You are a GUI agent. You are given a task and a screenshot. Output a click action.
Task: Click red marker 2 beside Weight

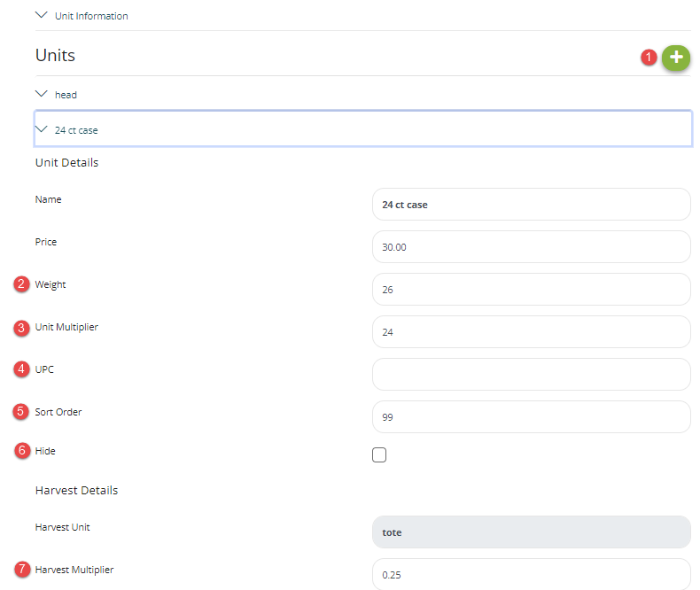21,284
